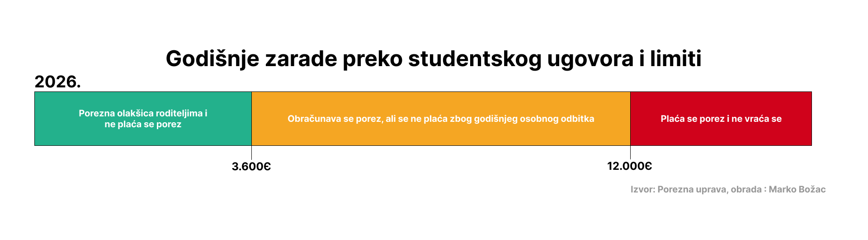
Task: Click the 'Plaća se porez i ne vraća se' text
Action: 721,119
